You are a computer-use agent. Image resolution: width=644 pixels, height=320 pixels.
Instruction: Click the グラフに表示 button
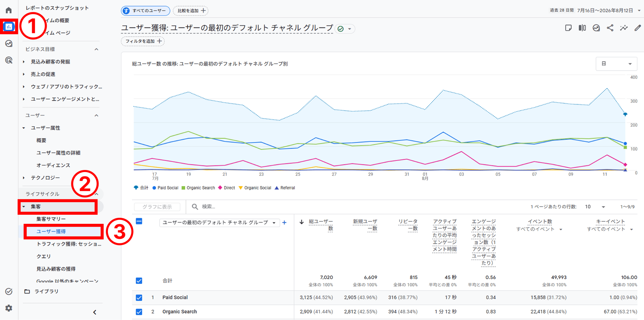click(157, 207)
